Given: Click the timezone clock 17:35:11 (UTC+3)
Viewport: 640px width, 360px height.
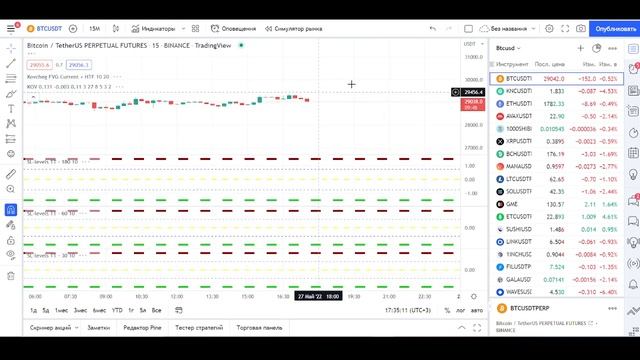Looking at the screenshot, I should coord(408,310).
